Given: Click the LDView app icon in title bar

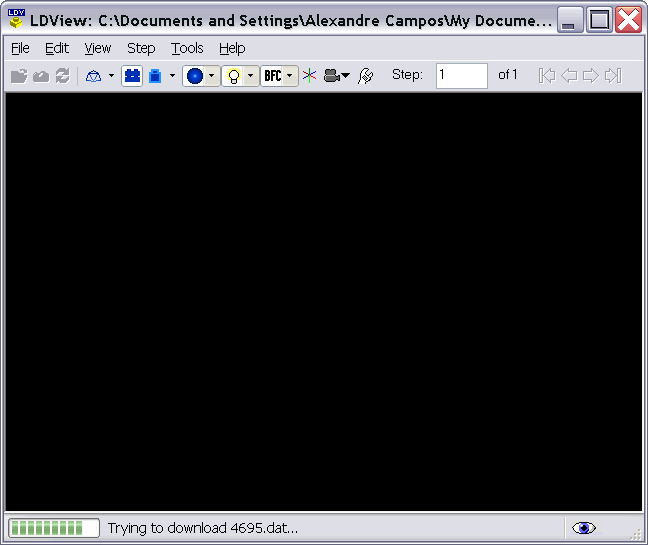Looking at the screenshot, I should 16,19.
